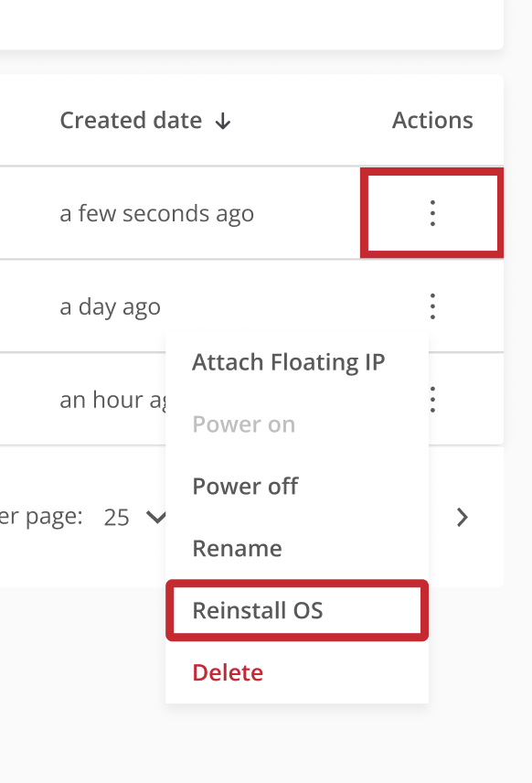Open the kebab menu for the day-old row
The height and width of the screenshot is (783, 532).
pyautogui.click(x=432, y=306)
